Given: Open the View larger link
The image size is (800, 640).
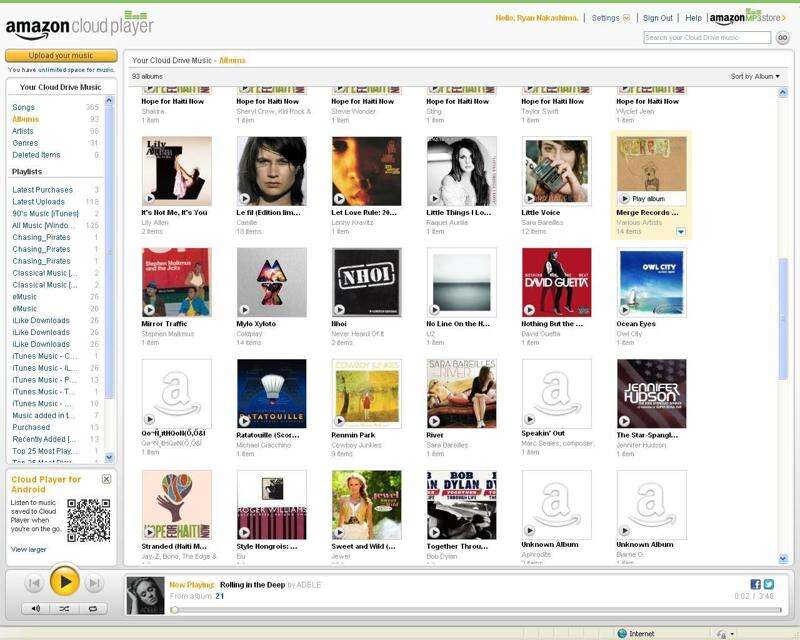Looking at the screenshot, I should pos(29,549).
